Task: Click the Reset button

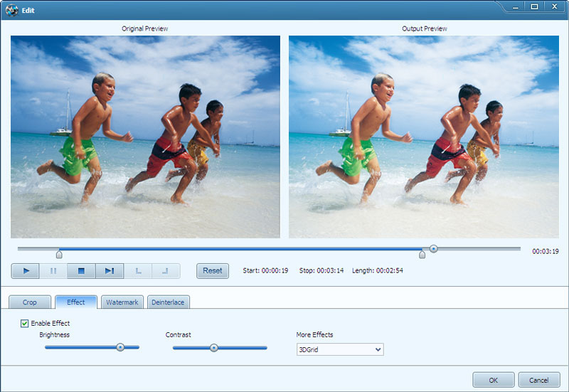Action: [x=213, y=271]
